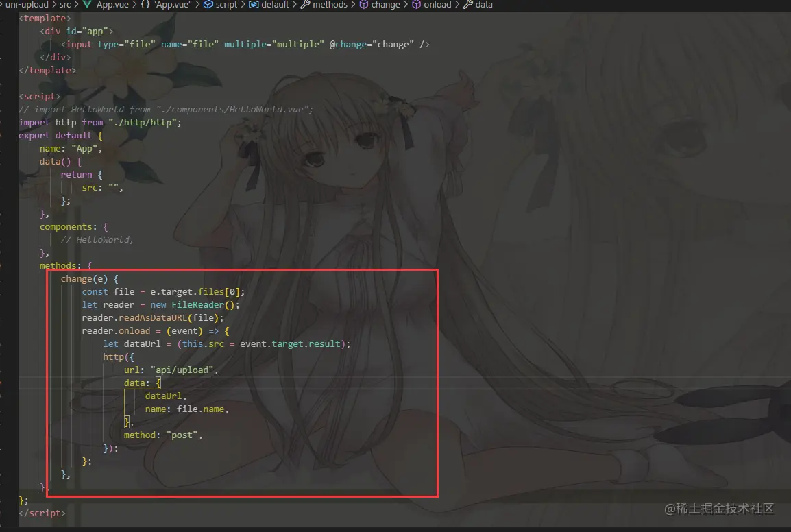Open the "App.vue" object breadcrumb
Viewport: 791px width, 532px height.
(172, 5)
